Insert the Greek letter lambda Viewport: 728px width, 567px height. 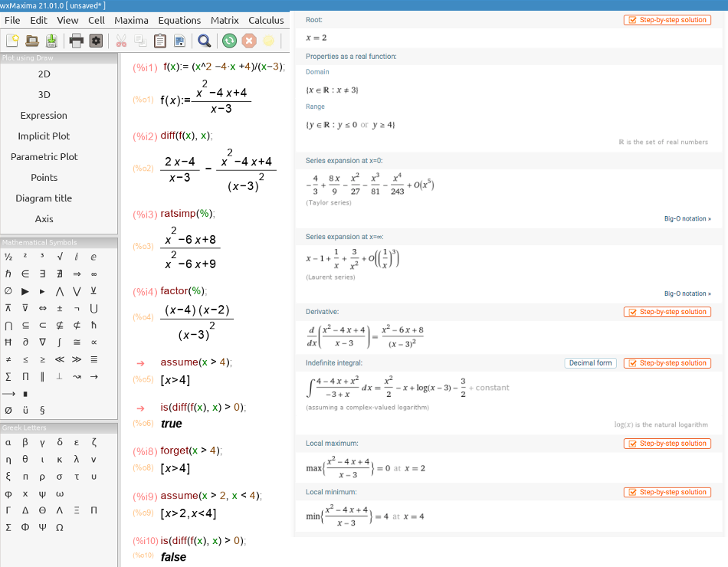click(x=75, y=459)
